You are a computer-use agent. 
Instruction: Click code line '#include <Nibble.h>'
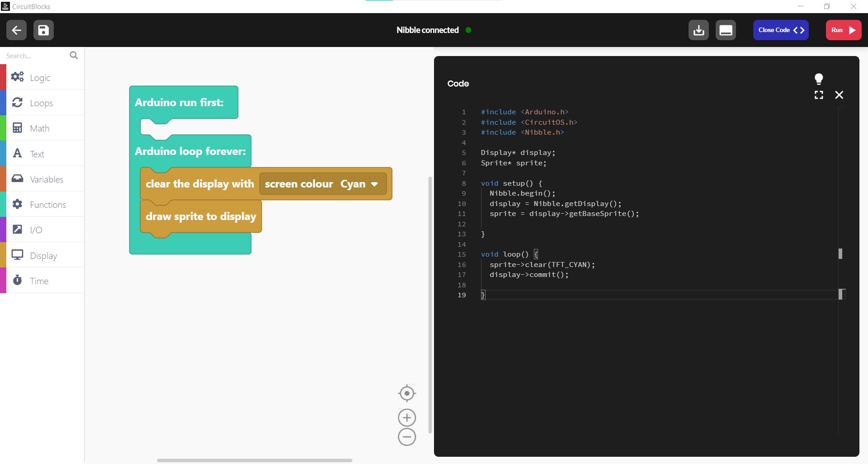point(522,132)
